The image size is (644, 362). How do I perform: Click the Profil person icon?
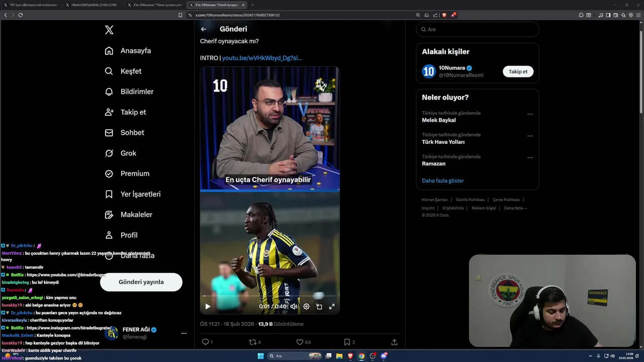click(x=109, y=235)
